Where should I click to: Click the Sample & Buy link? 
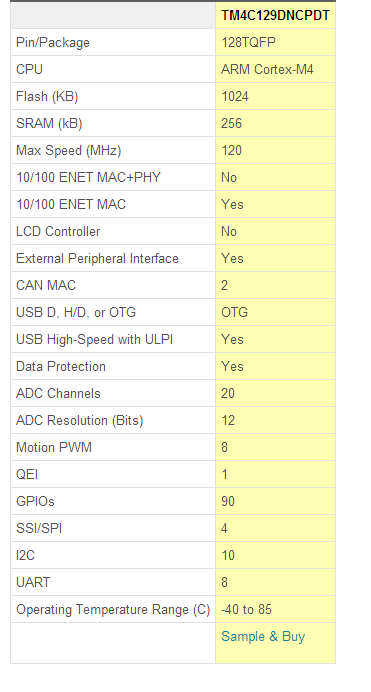coord(263,636)
